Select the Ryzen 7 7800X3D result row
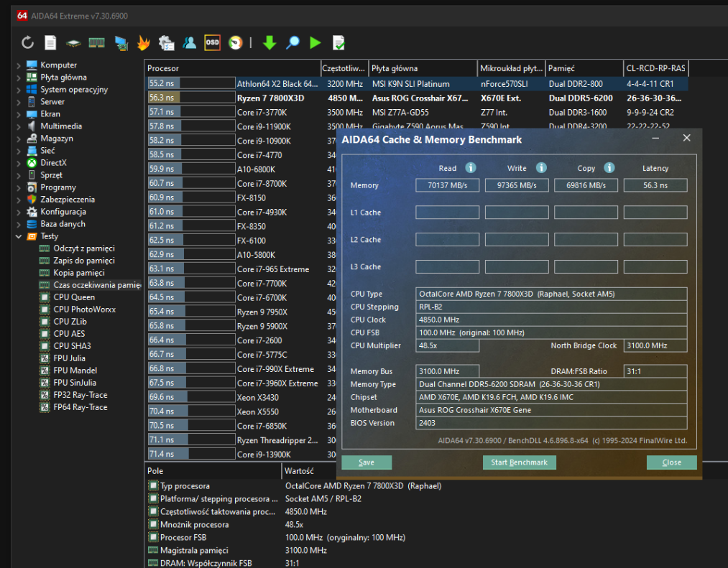This screenshot has height=568, width=728. tap(417, 98)
